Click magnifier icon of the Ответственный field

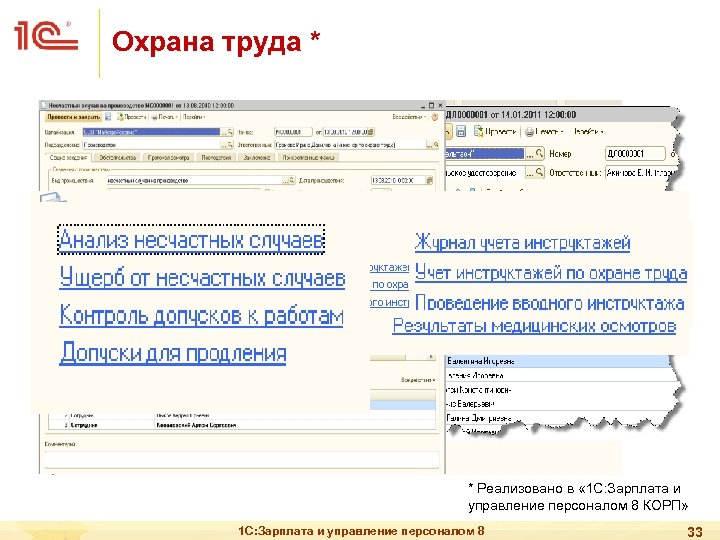[436, 145]
